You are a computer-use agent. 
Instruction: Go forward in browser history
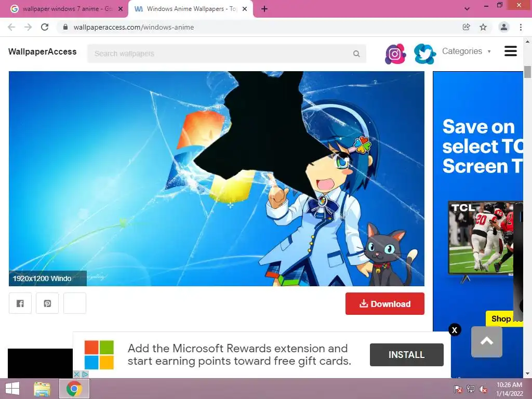point(28,27)
